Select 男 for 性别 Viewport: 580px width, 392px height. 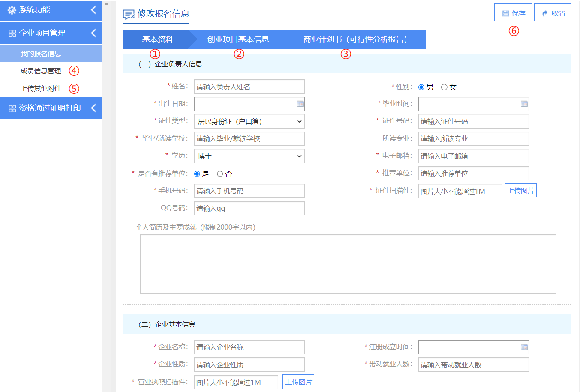(x=421, y=87)
